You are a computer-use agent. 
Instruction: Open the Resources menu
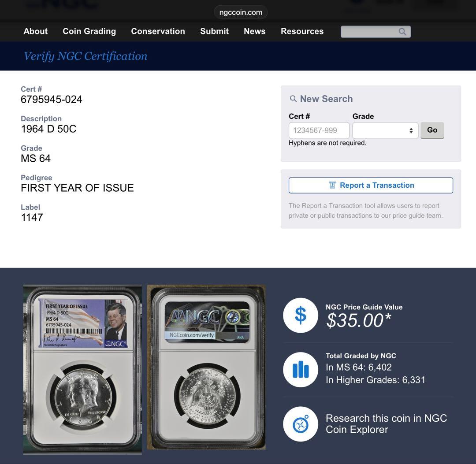302,31
